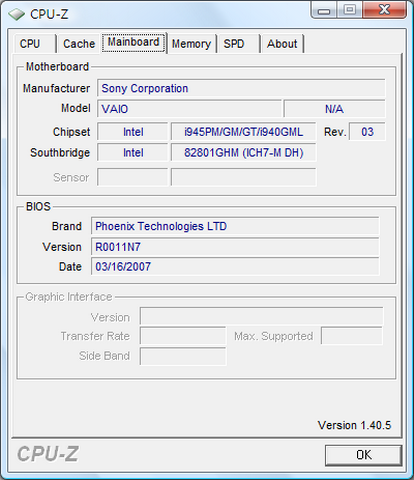
Task: Click the empty Sensor model field
Action: [x=243, y=177]
